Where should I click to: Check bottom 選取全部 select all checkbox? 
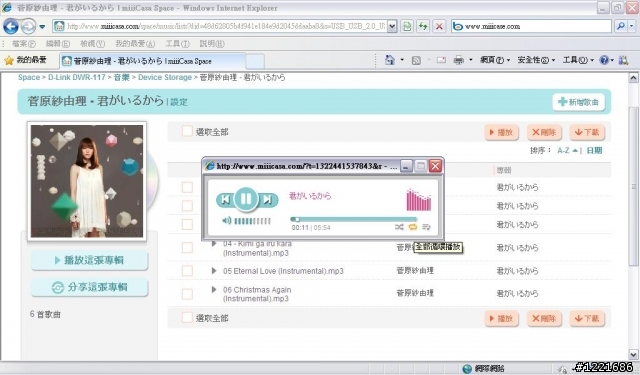point(187,317)
